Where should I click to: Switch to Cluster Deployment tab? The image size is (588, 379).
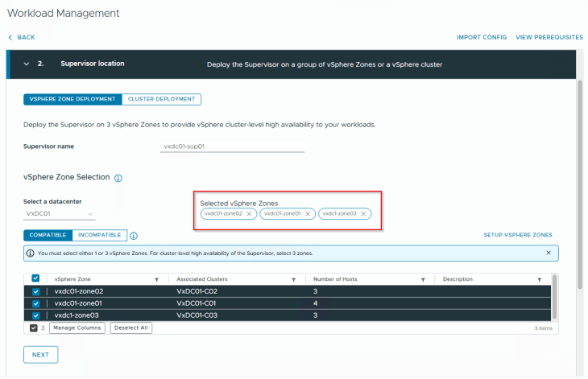coord(161,99)
